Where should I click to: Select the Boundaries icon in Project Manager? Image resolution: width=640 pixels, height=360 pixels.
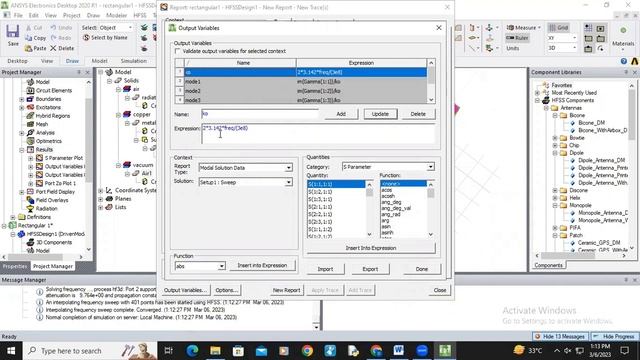point(30,99)
